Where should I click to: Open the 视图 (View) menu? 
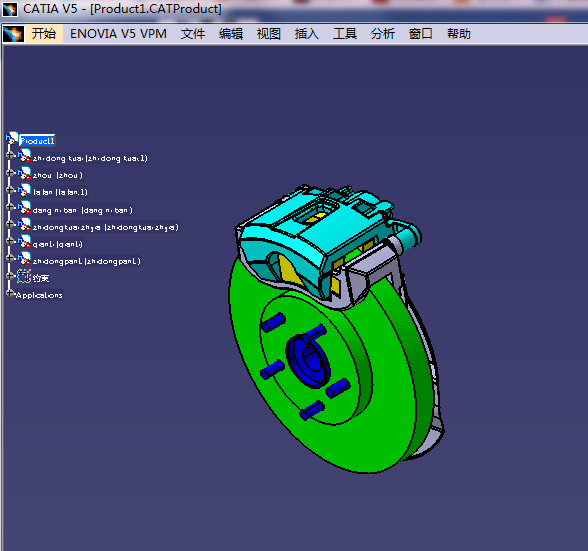pyautogui.click(x=268, y=34)
